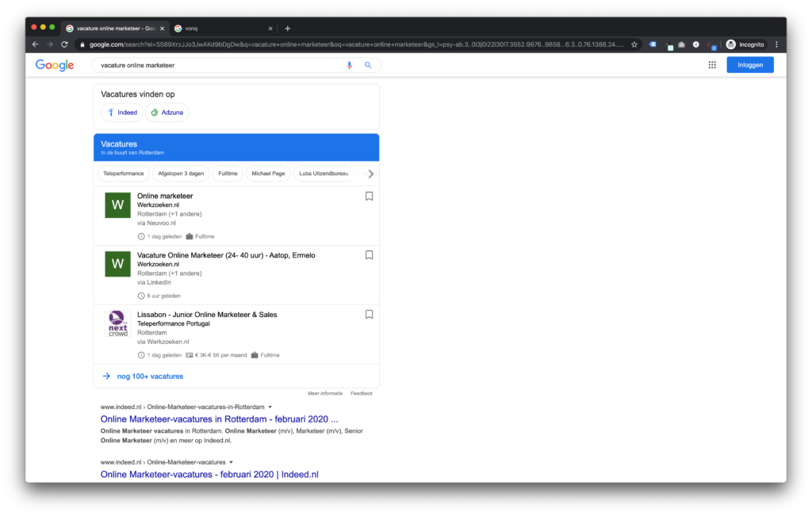This screenshot has width=812, height=516.
Task: Click 'Teleperformance Portugal' company text
Action: tap(174, 324)
